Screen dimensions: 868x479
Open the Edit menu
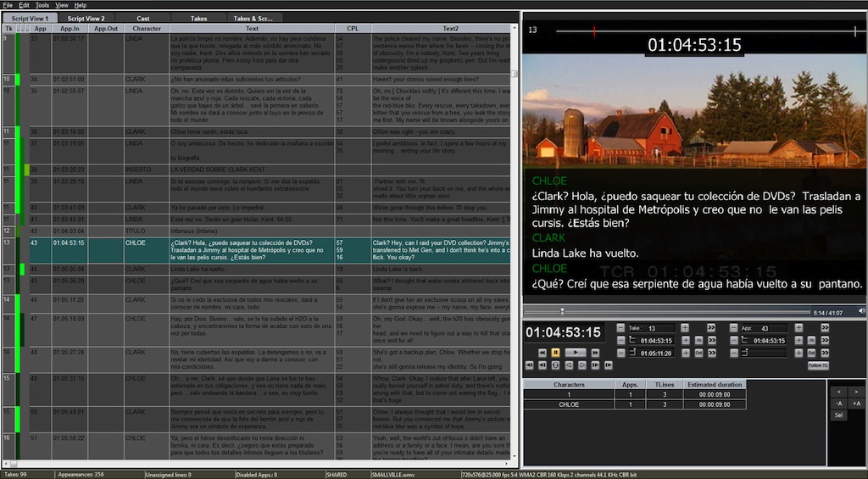point(24,5)
